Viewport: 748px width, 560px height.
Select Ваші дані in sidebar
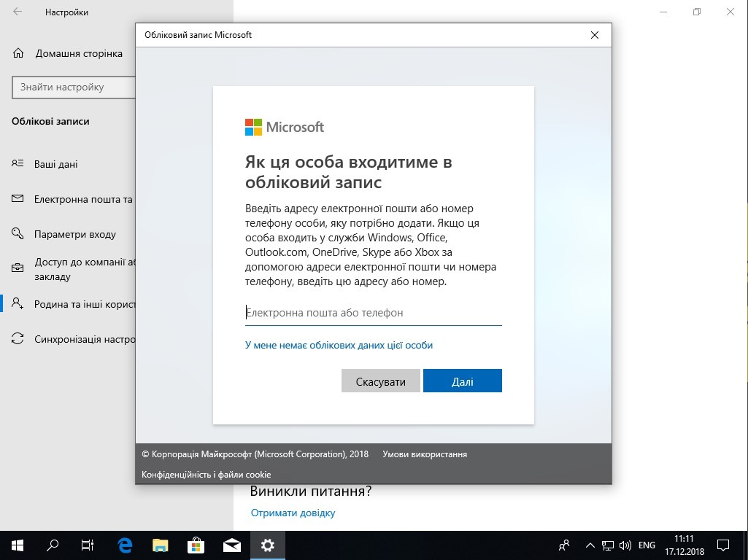[55, 164]
